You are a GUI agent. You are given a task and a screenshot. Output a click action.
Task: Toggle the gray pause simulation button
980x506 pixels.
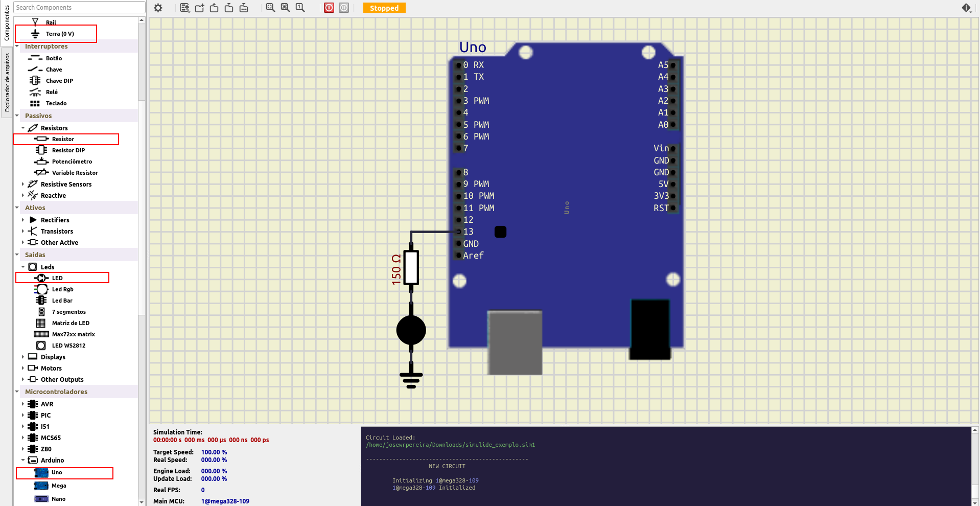[x=344, y=8]
